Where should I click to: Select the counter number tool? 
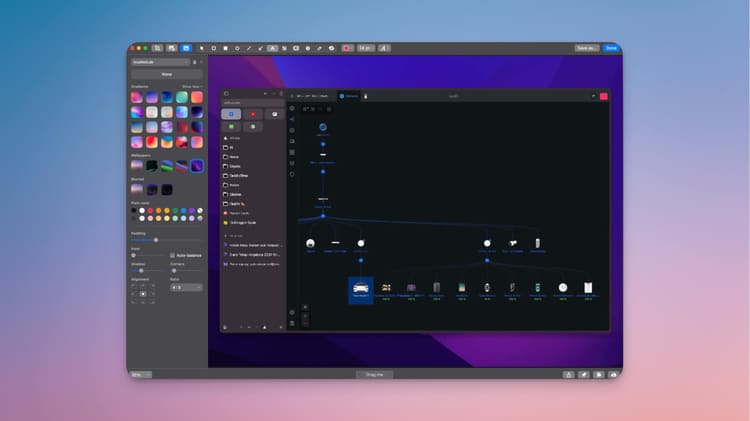point(308,48)
